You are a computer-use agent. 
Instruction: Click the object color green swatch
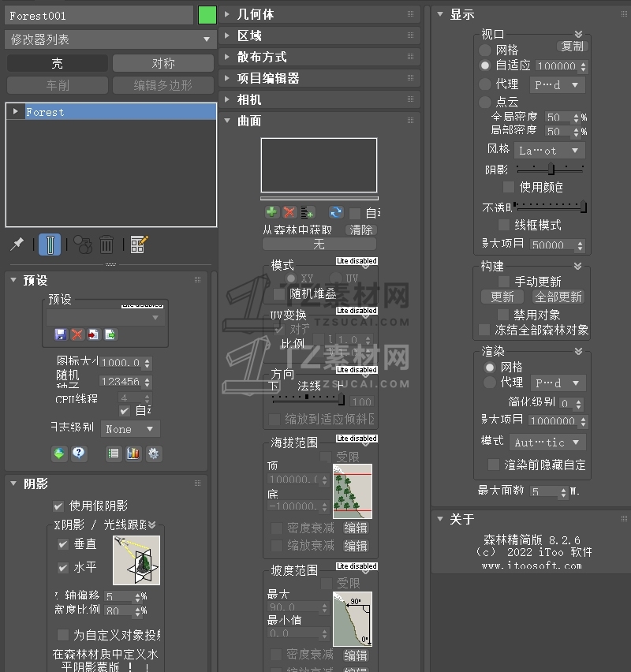[207, 16]
